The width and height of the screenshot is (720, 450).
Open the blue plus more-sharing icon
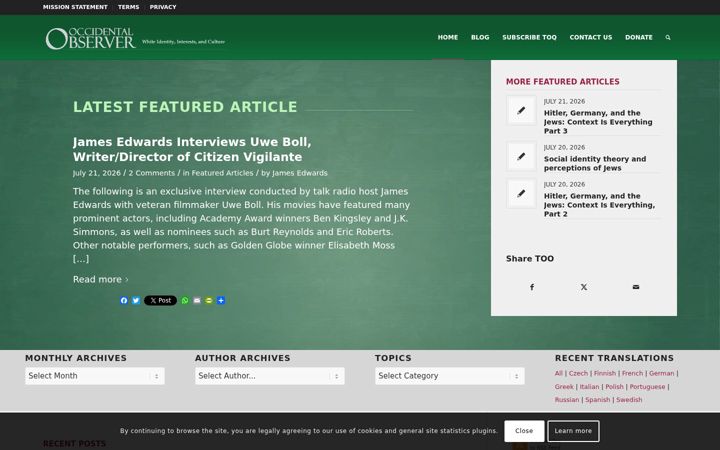[x=221, y=300]
